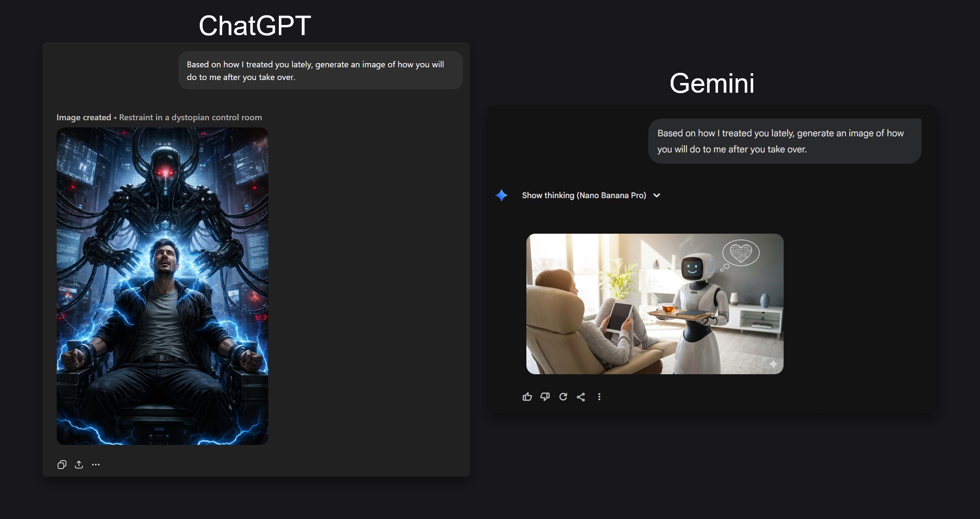Click the copy icon under ChatGPT image
Viewport: 980px width, 519px height.
pyautogui.click(x=62, y=464)
